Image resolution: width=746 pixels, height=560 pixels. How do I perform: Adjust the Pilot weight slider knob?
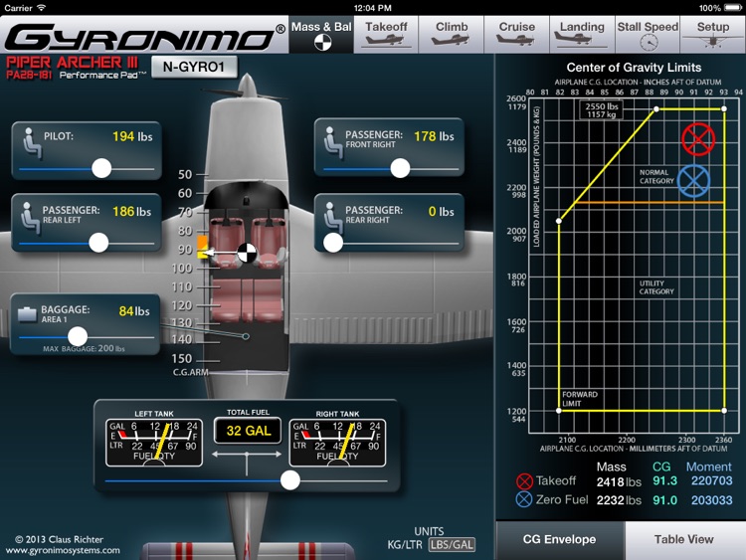[x=101, y=168]
